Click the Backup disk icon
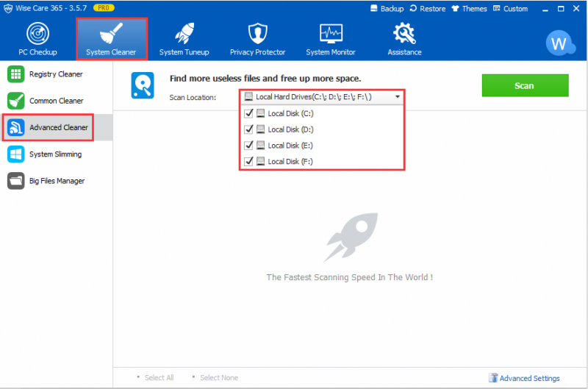The image size is (588, 389). point(374,8)
